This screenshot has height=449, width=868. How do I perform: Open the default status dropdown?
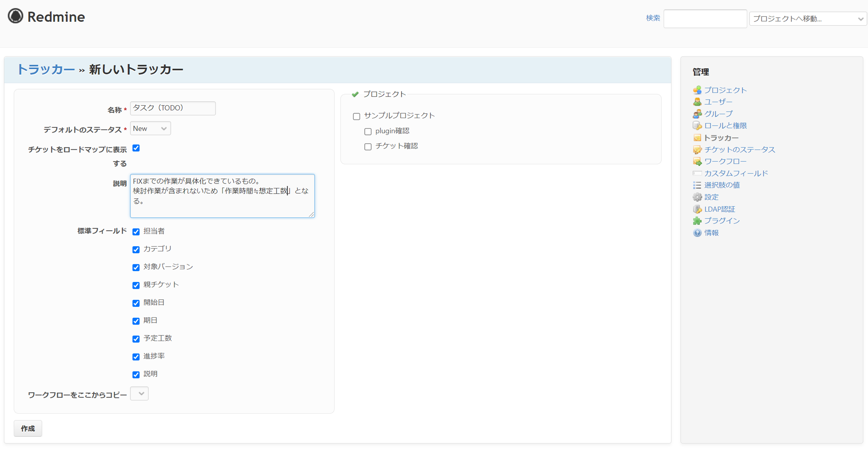coord(150,129)
